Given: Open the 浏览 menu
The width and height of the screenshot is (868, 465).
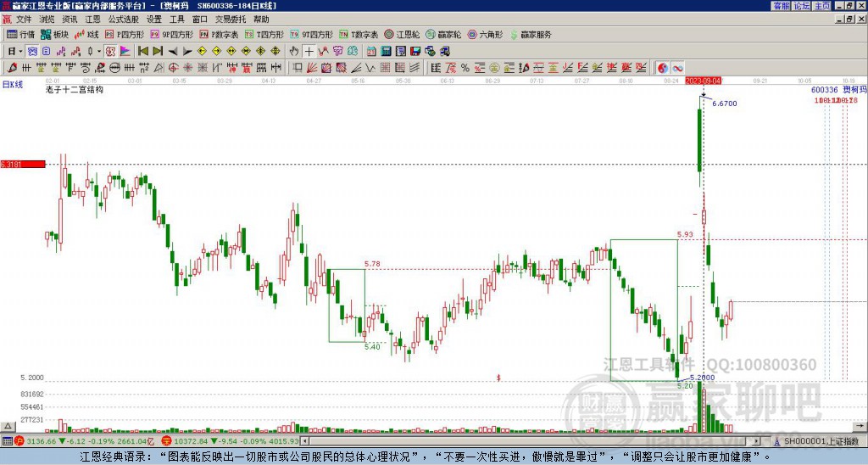Looking at the screenshot, I should point(47,20).
